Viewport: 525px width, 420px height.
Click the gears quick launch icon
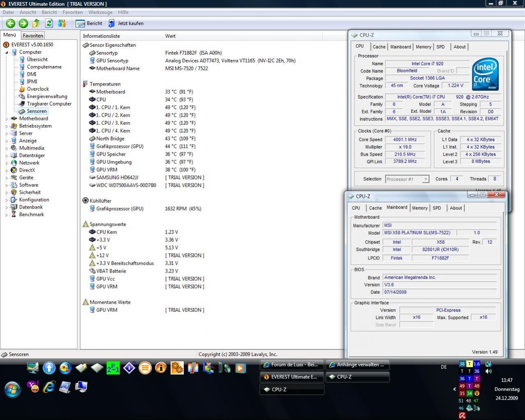pos(177,368)
